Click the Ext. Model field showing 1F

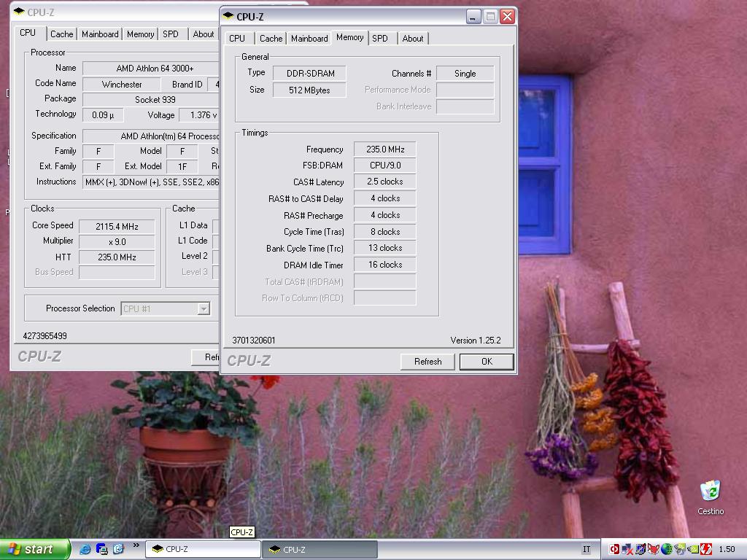pyautogui.click(x=182, y=167)
